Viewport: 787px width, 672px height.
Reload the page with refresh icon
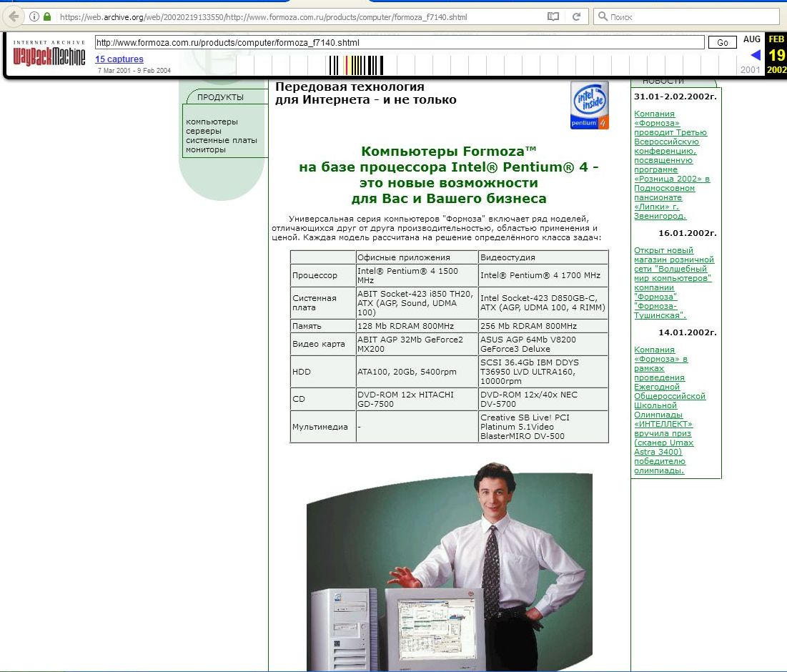(x=577, y=16)
